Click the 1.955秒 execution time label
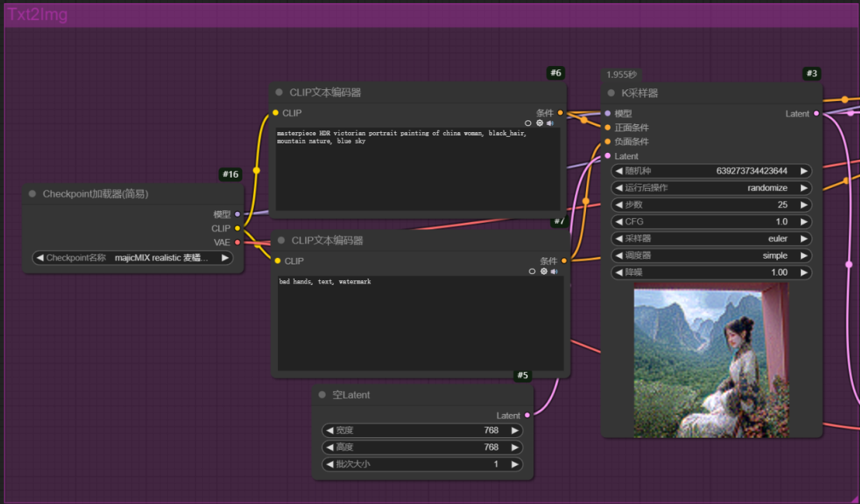Viewport: 860px width, 504px height. 621,75
